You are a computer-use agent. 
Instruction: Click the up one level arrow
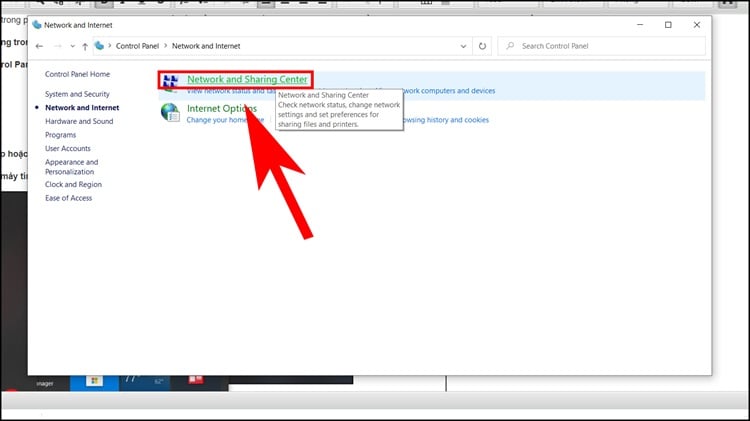pyautogui.click(x=85, y=46)
